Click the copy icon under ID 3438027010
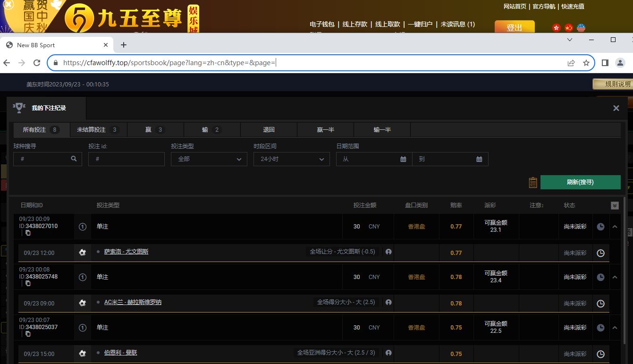This screenshot has height=364, width=633. [x=28, y=233]
